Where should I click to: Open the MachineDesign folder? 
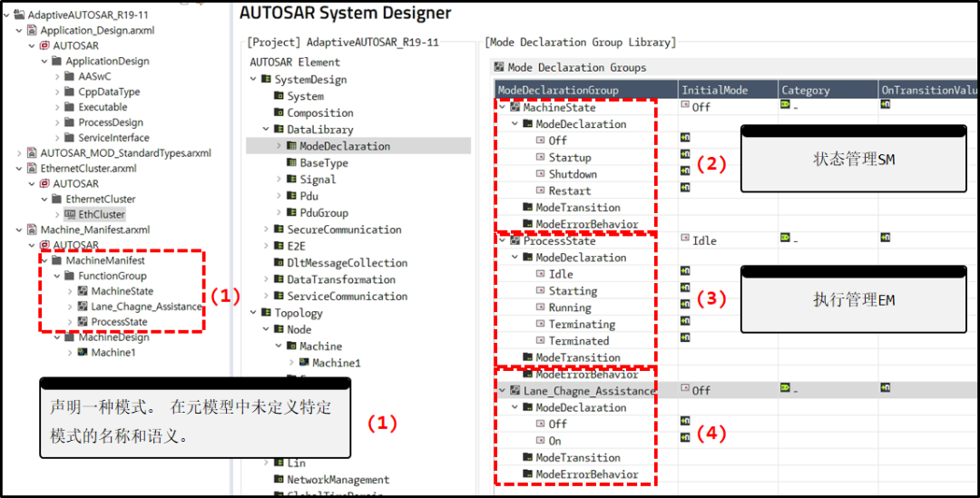coord(113,337)
